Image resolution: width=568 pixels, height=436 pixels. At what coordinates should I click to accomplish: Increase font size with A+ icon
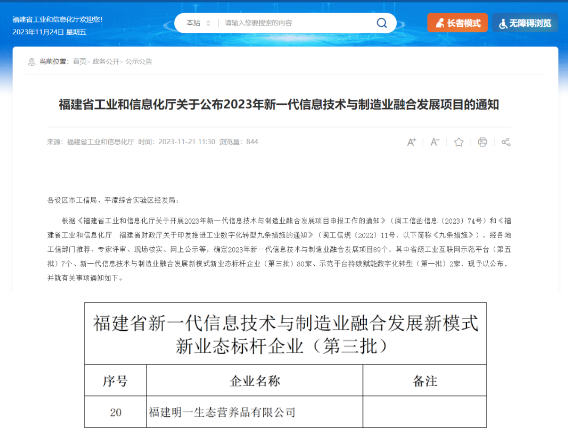click(411, 142)
